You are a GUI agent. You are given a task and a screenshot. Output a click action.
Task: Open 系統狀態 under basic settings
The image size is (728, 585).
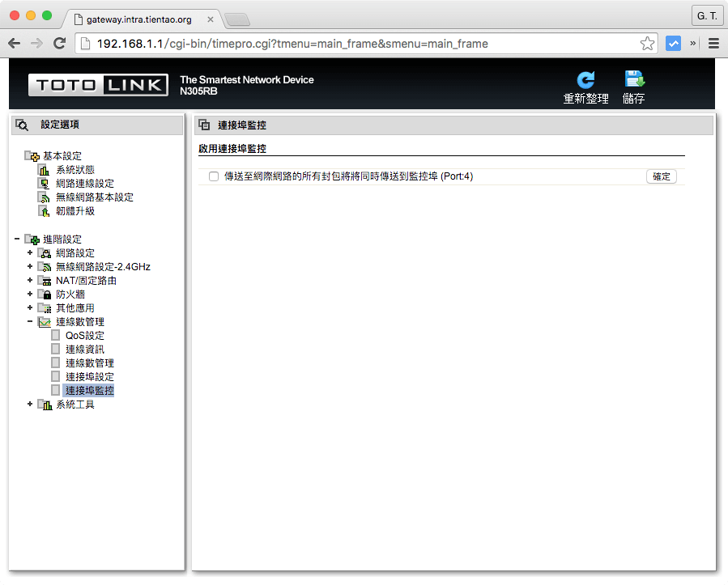pyautogui.click(x=75, y=170)
